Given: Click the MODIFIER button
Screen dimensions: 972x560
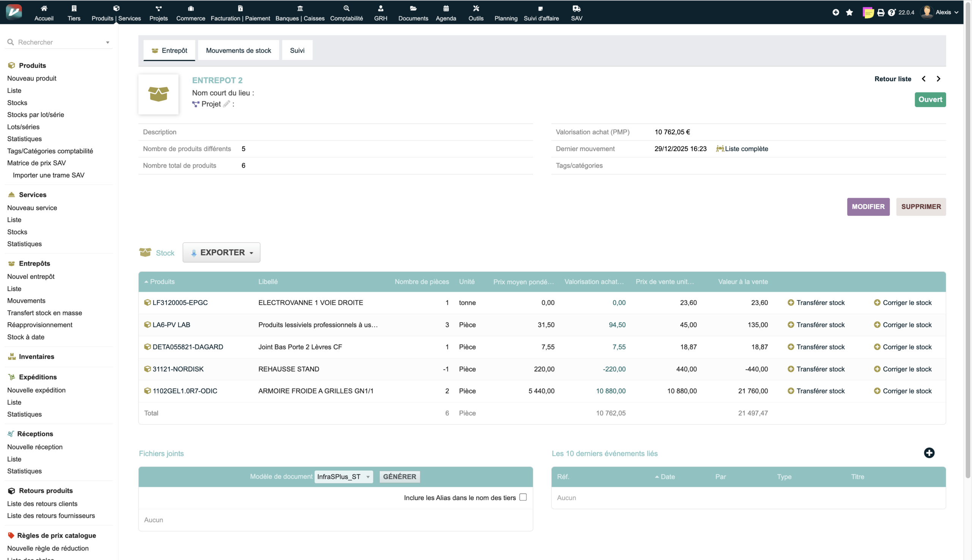Looking at the screenshot, I should pyautogui.click(x=868, y=206).
